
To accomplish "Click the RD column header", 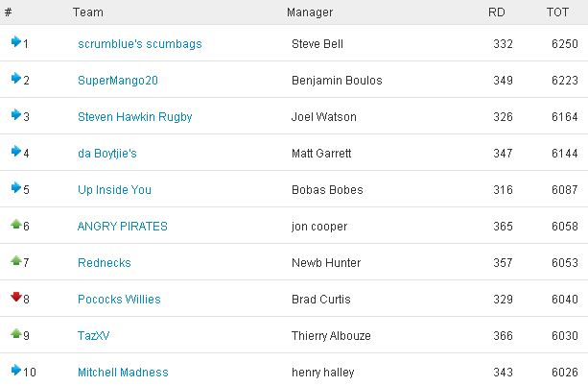I will (x=497, y=12).
